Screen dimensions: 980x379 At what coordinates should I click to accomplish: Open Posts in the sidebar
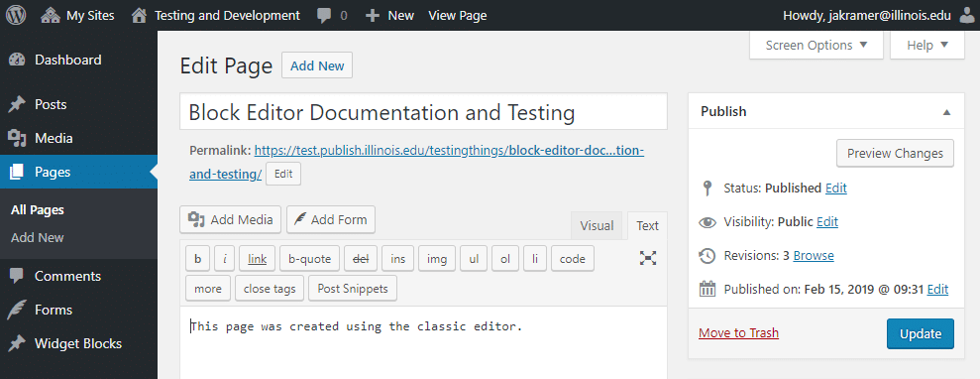click(78, 104)
